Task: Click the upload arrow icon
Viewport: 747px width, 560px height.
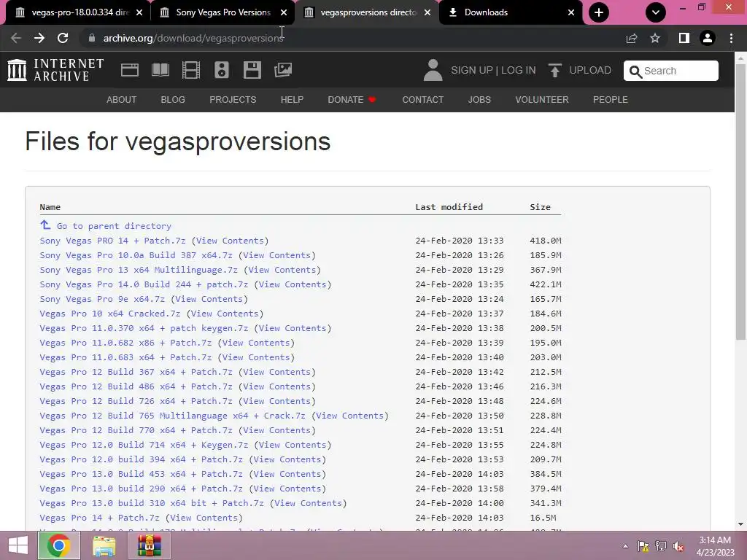Action: tap(555, 70)
